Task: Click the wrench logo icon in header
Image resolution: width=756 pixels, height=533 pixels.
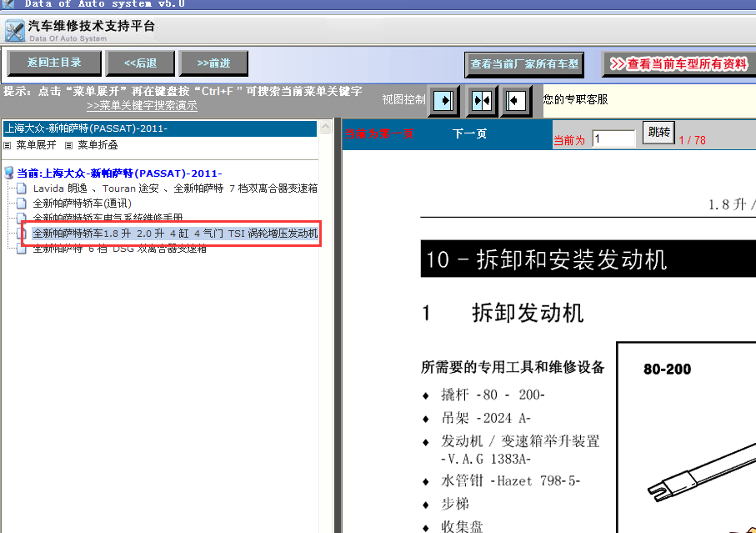Action: 14,31
